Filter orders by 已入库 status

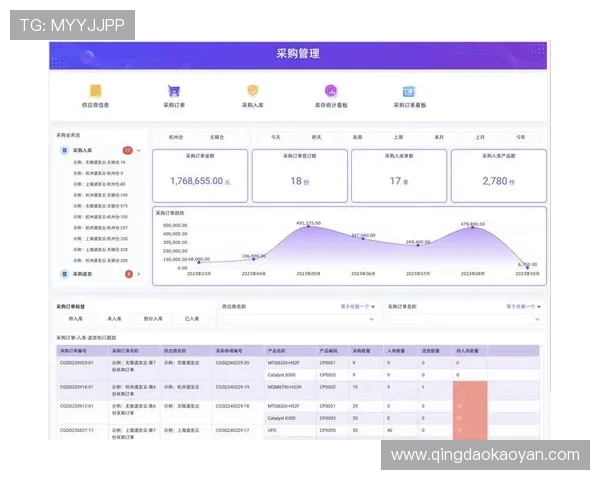(x=192, y=318)
